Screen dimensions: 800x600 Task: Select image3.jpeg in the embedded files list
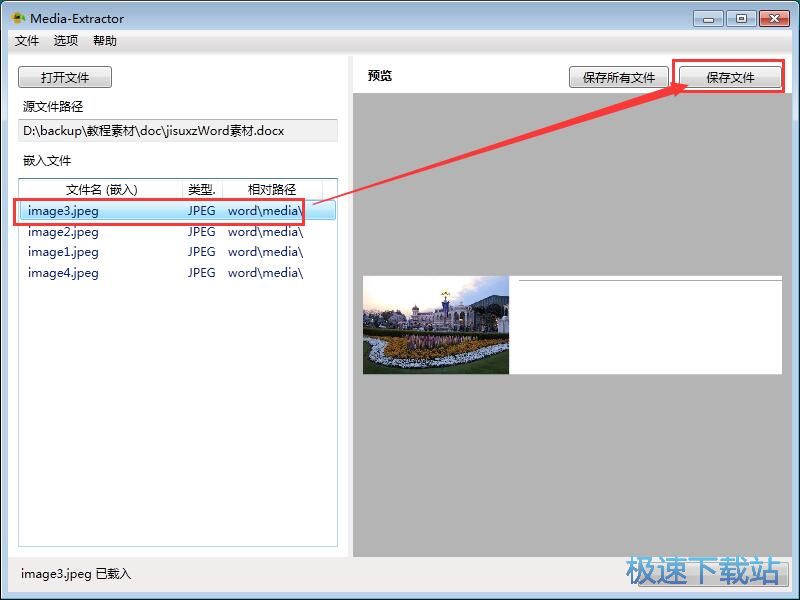click(x=61, y=211)
